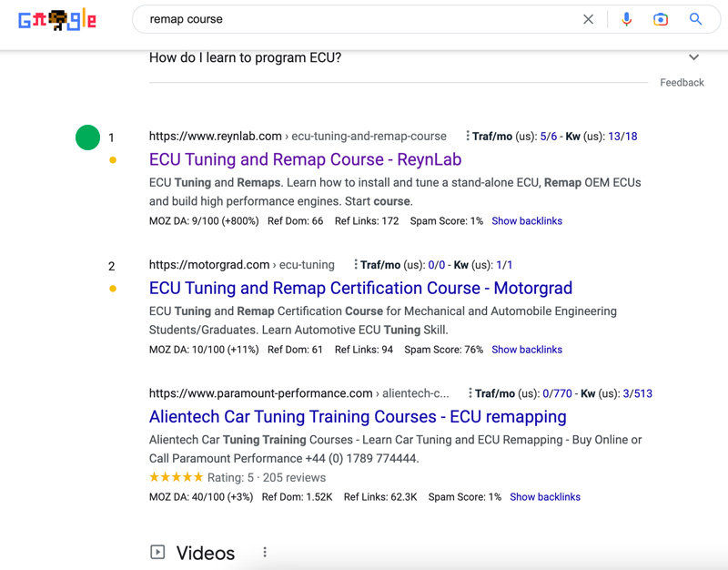Click the reynlab.com result URL
The image size is (728, 570).
click(x=298, y=136)
